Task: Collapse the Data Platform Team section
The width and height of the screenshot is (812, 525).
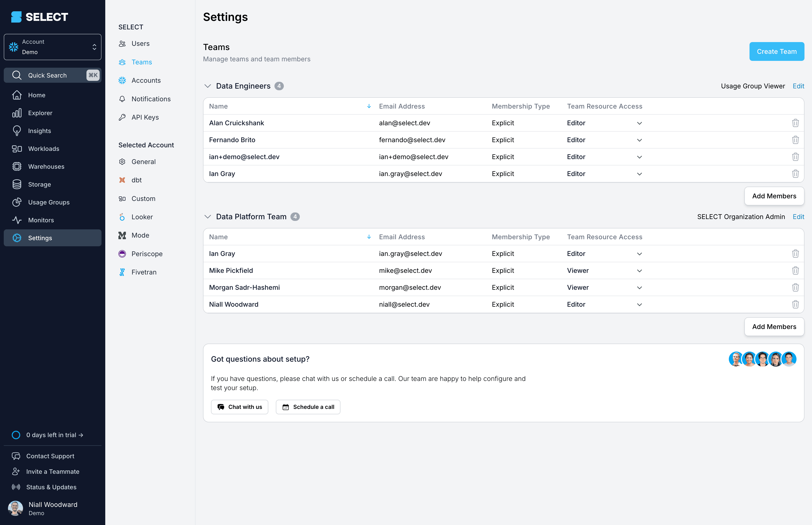Action: point(207,216)
